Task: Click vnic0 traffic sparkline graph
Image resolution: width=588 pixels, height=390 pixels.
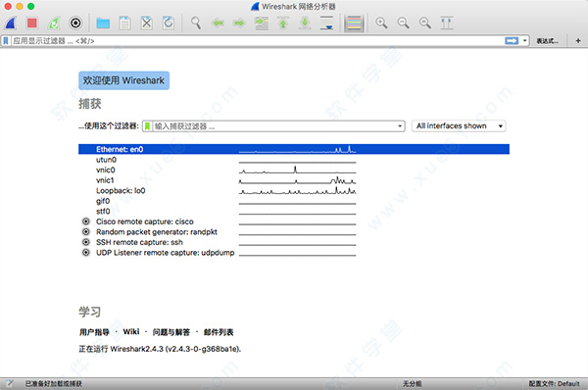Action: (x=297, y=170)
